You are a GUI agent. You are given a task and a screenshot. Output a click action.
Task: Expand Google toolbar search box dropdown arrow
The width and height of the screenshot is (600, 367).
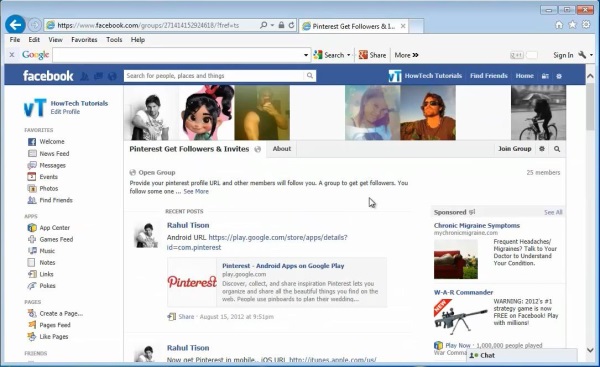pos(306,55)
